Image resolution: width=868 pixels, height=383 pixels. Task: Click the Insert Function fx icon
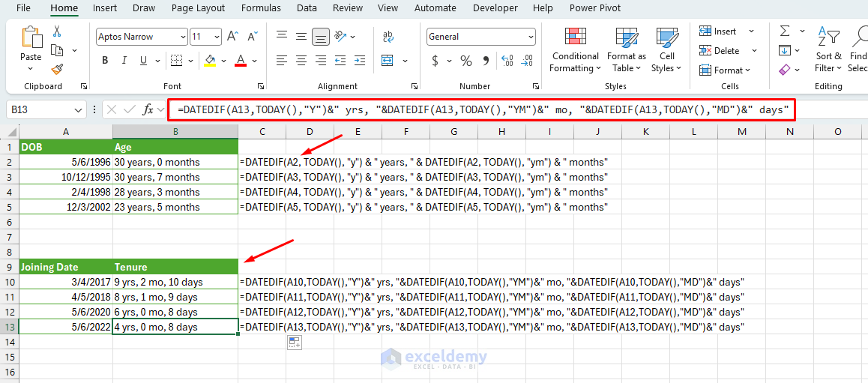click(148, 109)
